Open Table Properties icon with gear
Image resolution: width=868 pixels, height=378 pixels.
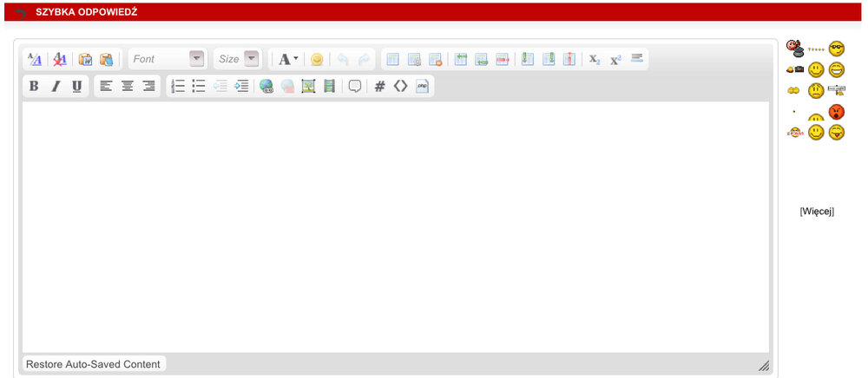pyautogui.click(x=414, y=59)
